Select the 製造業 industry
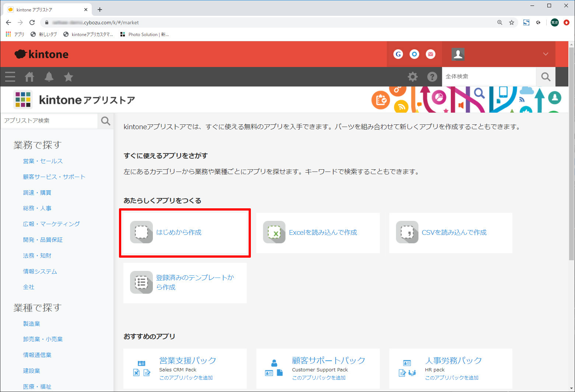 (x=32, y=324)
